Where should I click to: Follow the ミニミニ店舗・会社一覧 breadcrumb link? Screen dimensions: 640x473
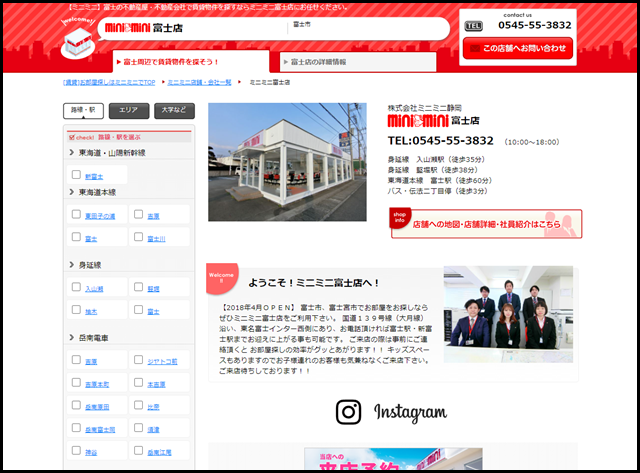199,82
